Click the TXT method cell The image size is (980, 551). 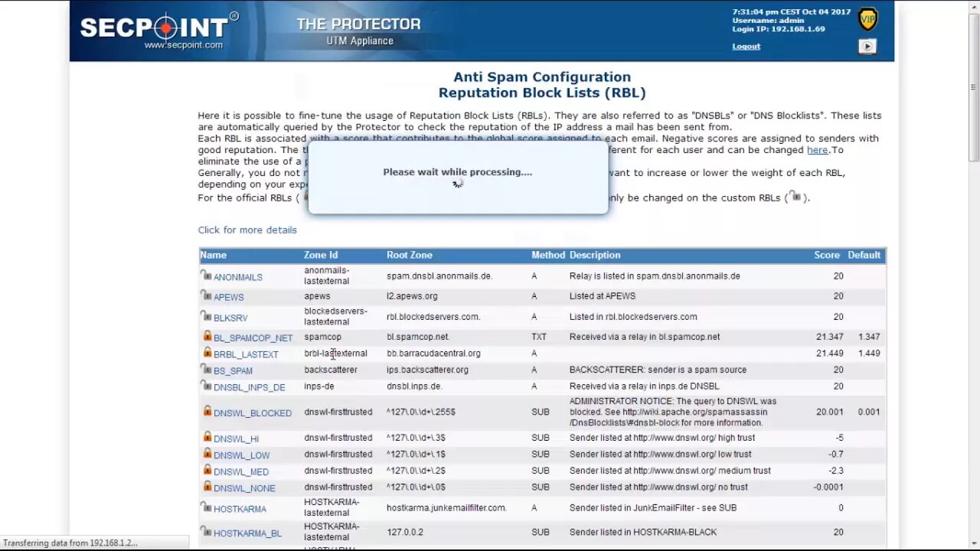(x=539, y=337)
